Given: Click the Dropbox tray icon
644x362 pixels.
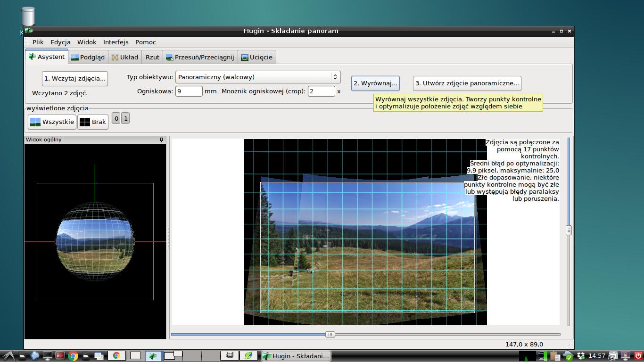Looking at the screenshot, I should coord(581,356).
